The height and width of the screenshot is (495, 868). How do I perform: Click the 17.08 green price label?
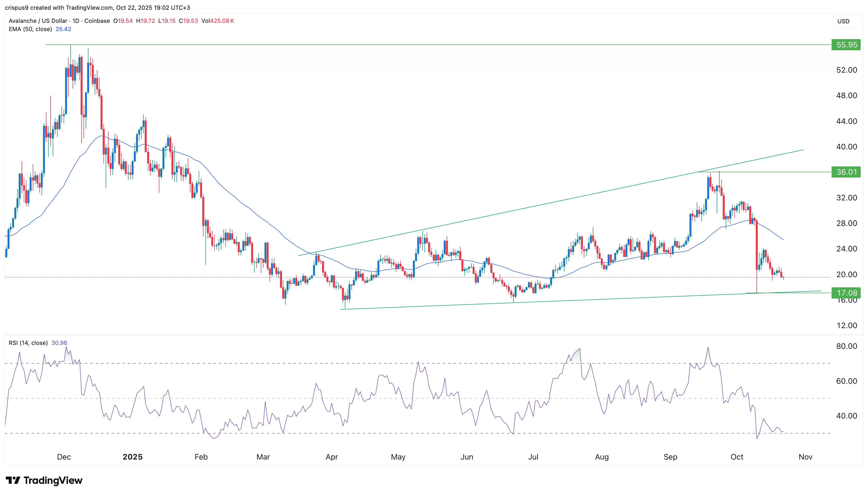846,293
